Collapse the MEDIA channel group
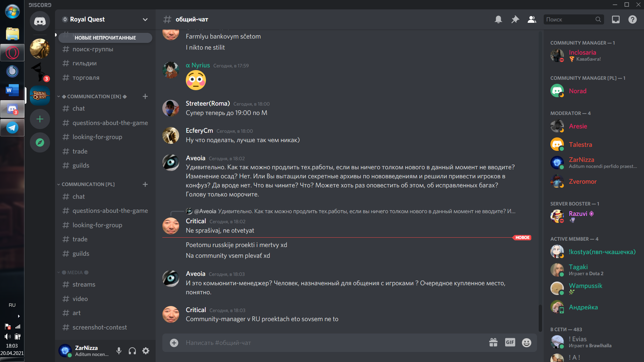This screenshot has height=362, width=644. pyautogui.click(x=59, y=272)
